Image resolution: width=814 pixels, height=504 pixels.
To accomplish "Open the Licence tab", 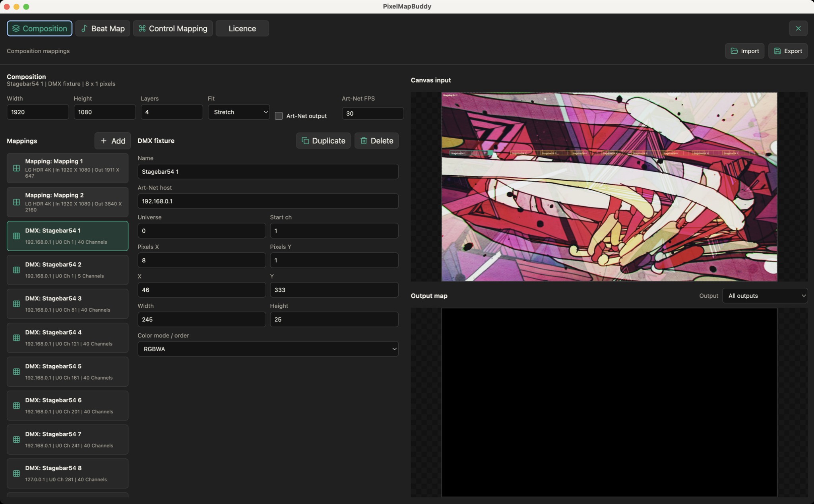I will pyautogui.click(x=242, y=28).
